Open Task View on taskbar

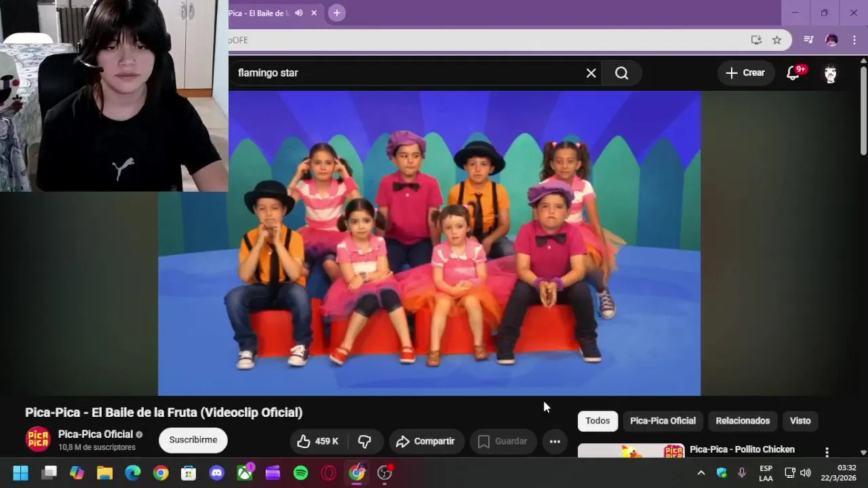point(49,473)
